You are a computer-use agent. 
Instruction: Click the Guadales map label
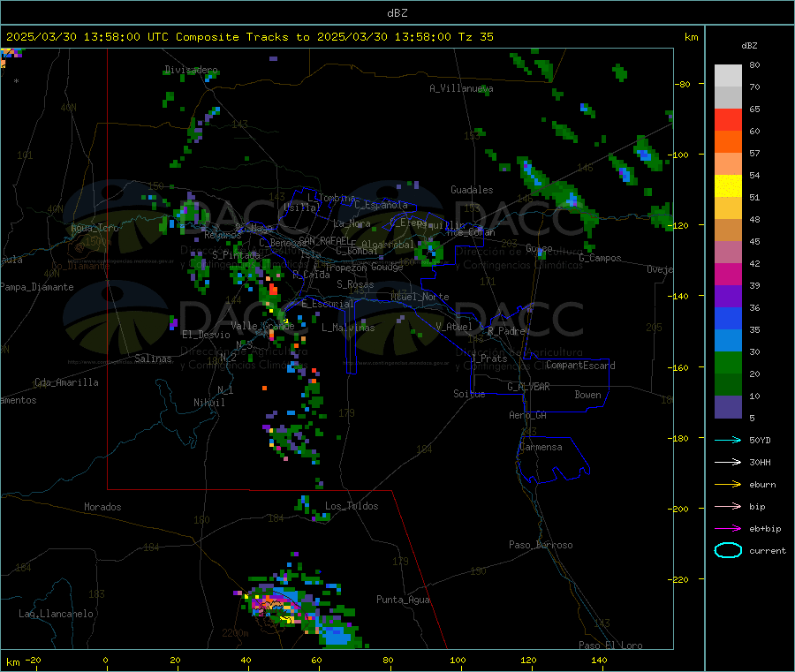click(x=472, y=190)
